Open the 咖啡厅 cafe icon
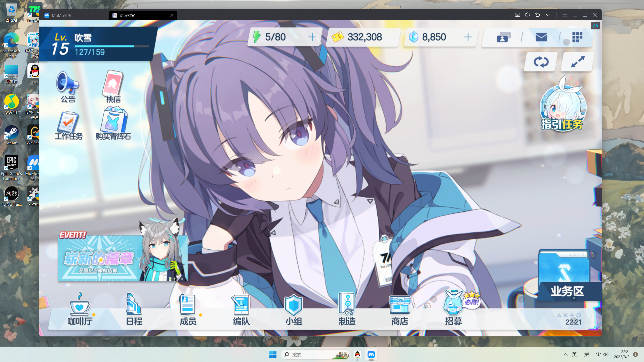The height and width of the screenshot is (362, 644). click(x=80, y=309)
